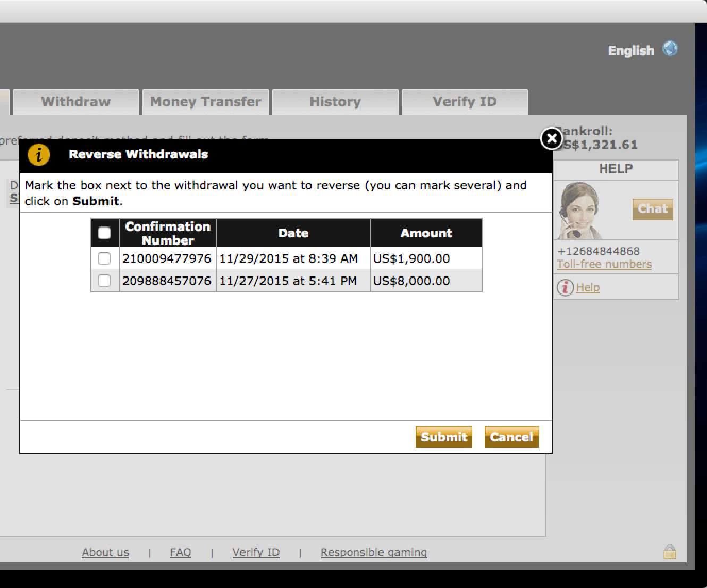
Task: Open the History tab
Action: [x=335, y=102]
